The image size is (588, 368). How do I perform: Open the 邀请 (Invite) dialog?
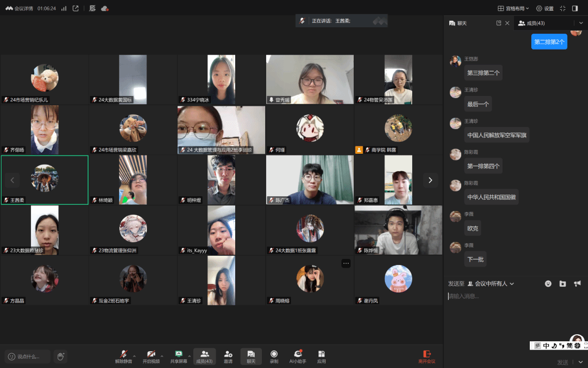click(x=228, y=356)
